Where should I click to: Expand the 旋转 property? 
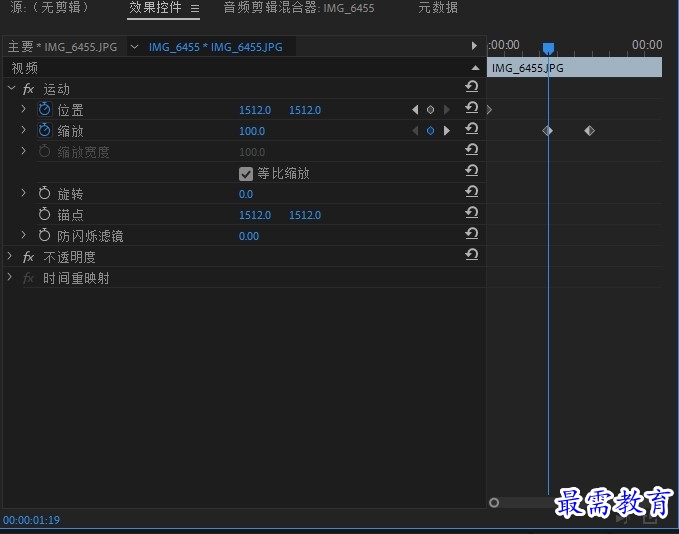pos(23,193)
